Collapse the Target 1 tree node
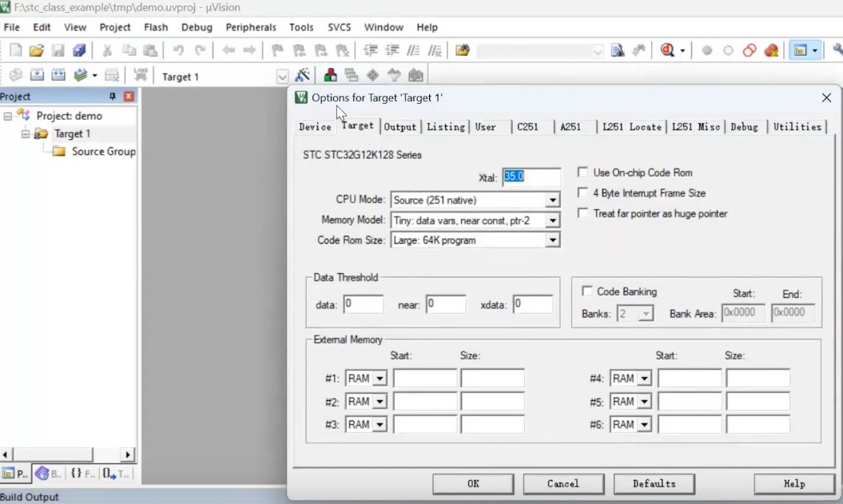The height and width of the screenshot is (504, 843). click(x=26, y=134)
